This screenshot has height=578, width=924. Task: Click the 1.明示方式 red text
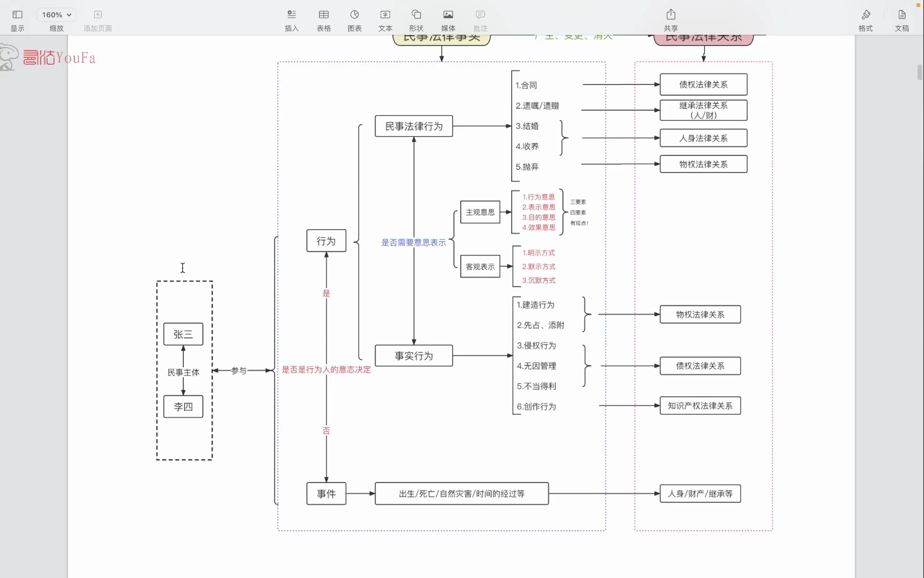click(538, 253)
